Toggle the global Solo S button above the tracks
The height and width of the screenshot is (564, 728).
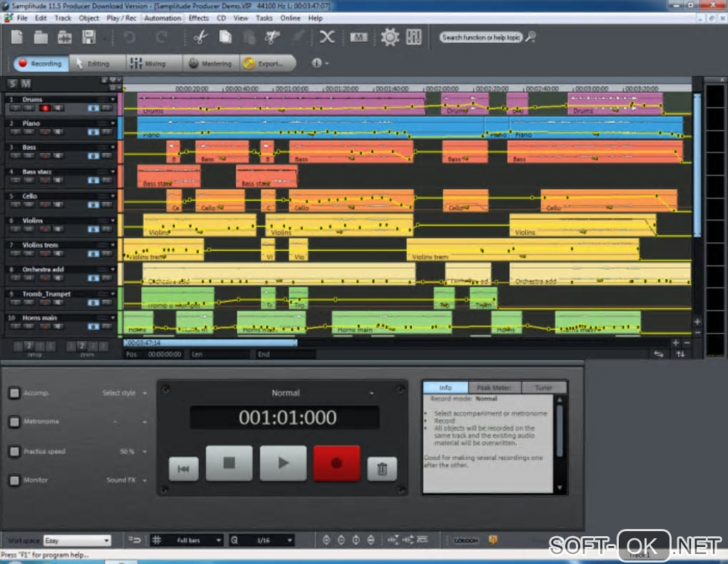13,84
